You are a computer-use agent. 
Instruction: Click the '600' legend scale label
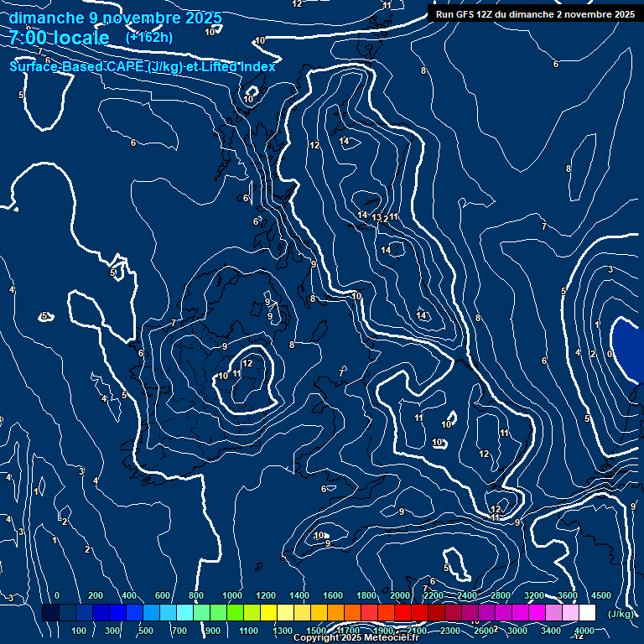coord(162,595)
